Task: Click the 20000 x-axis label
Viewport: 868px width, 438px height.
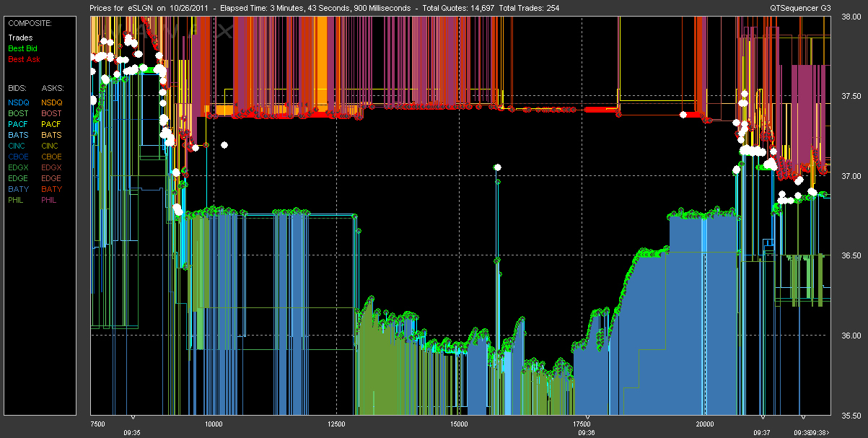Action: 704,424
